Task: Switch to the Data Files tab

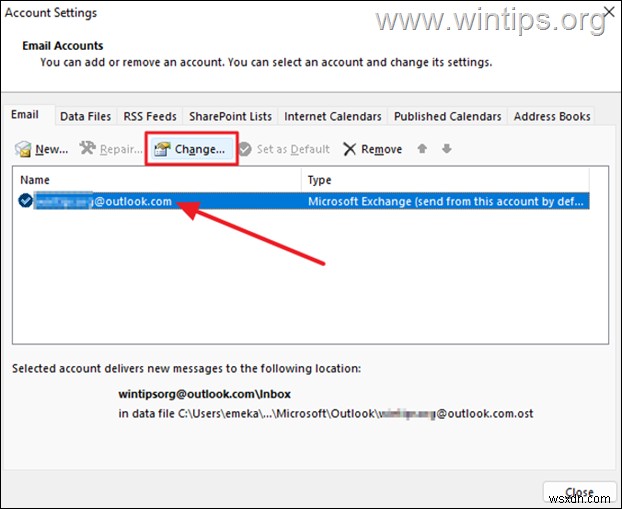Action: (x=85, y=116)
